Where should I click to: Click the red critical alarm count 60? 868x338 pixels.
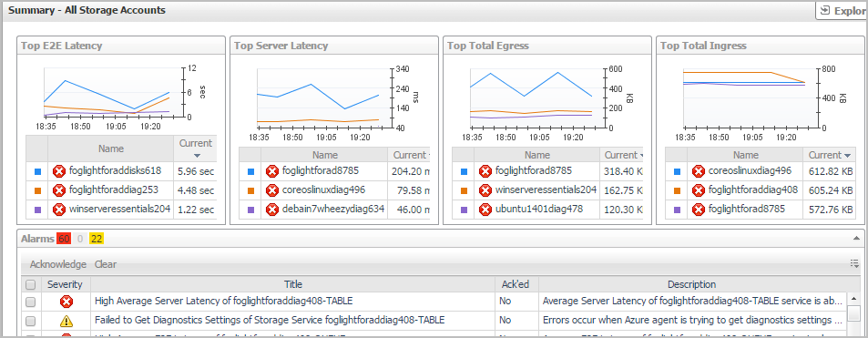(x=65, y=239)
